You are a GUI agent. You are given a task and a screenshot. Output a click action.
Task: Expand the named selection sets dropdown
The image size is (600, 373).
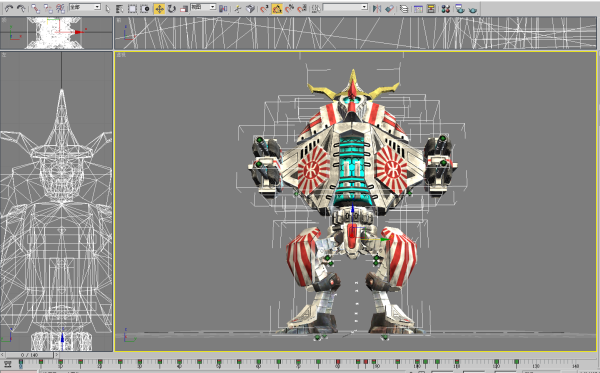pyautogui.click(x=345, y=7)
